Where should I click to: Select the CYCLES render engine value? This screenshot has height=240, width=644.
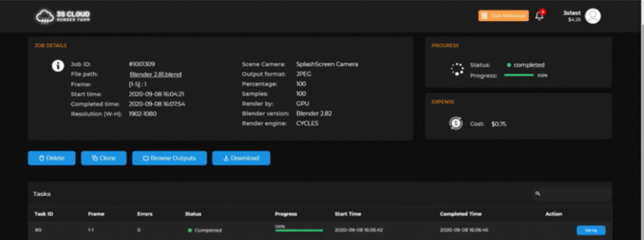click(x=307, y=124)
